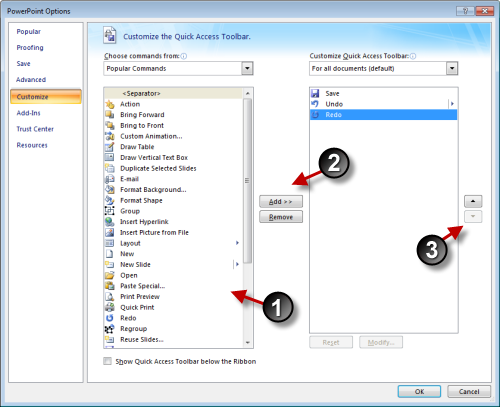This screenshot has height=407, width=500.
Task: Select the Bring to Front icon
Action: (110, 126)
